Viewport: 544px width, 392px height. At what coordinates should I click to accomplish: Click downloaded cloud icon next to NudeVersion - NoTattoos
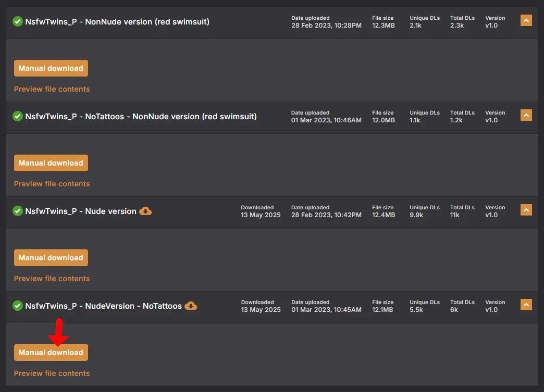pyautogui.click(x=191, y=306)
